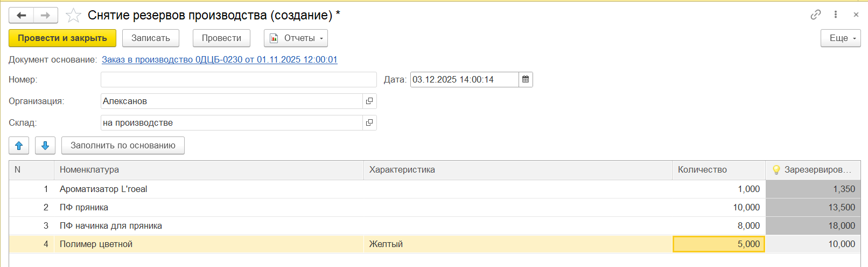The height and width of the screenshot is (267, 868).
Task: Click the Провести button
Action: pos(221,38)
